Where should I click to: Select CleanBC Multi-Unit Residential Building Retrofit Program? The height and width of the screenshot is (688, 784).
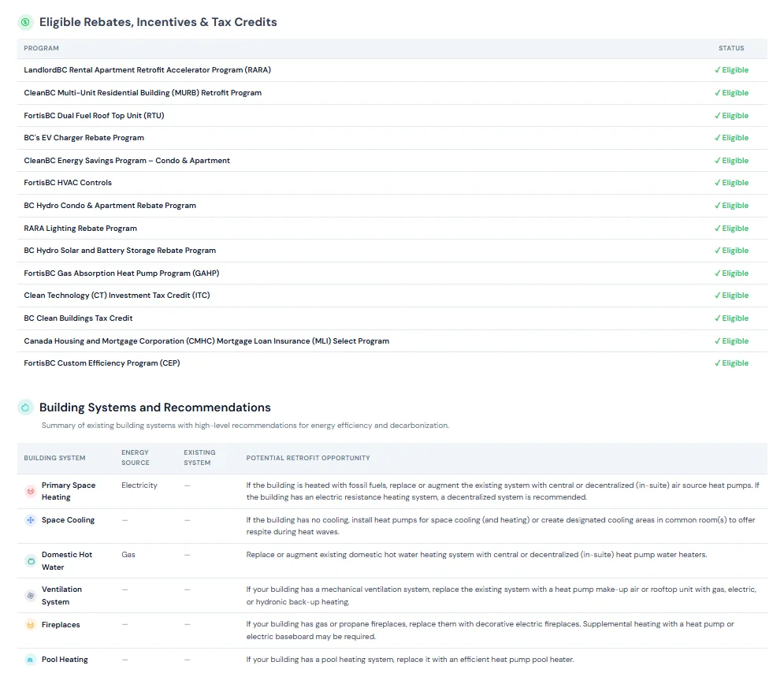(392, 93)
